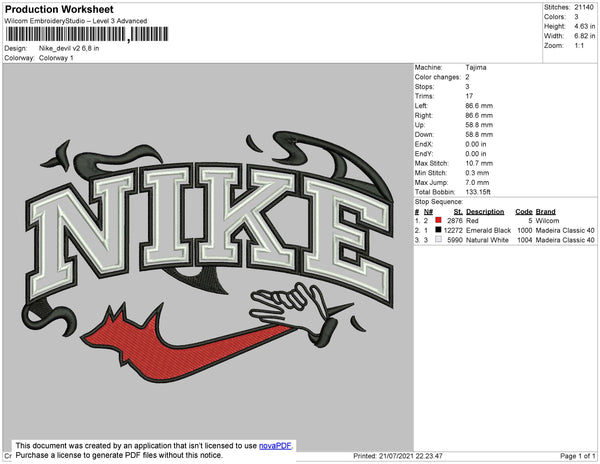Click the height value '4.63 in'
This screenshot has width=600, height=464.
click(x=584, y=26)
